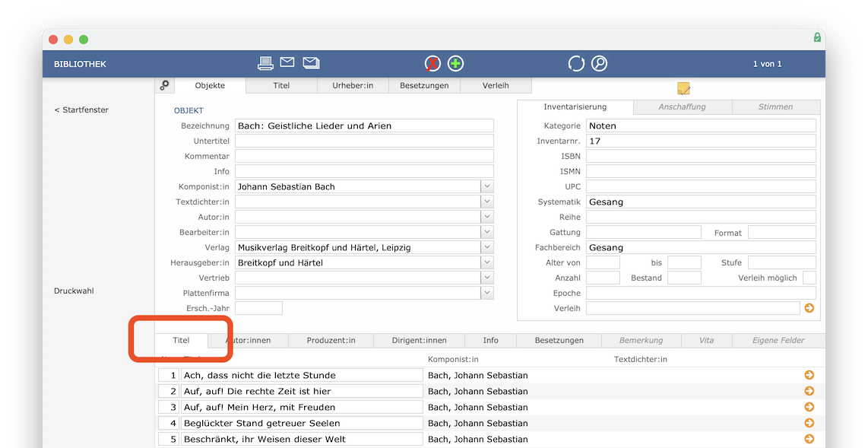Click the stacked envelopes serial email icon
The height and width of the screenshot is (448, 868).
pyautogui.click(x=311, y=63)
